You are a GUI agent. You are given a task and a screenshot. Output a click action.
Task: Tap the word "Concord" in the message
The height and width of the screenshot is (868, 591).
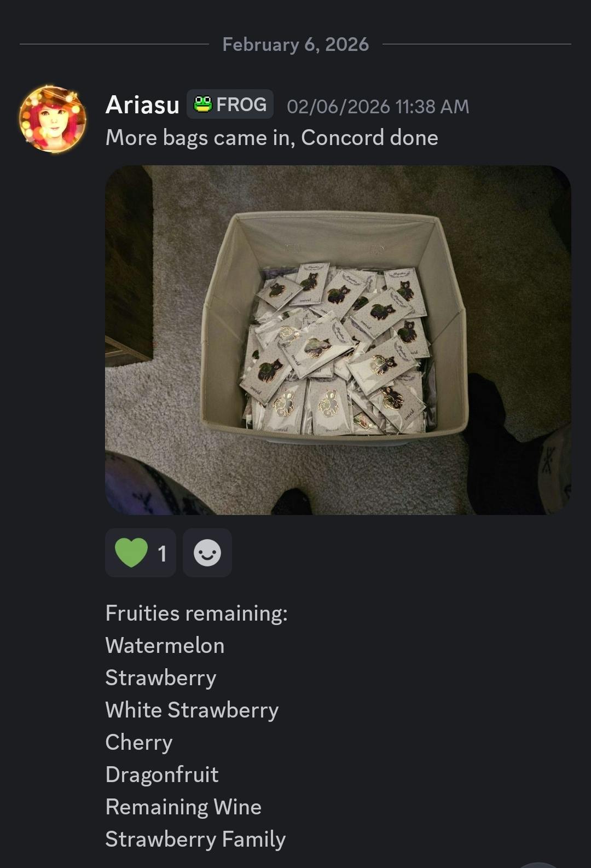point(343,138)
